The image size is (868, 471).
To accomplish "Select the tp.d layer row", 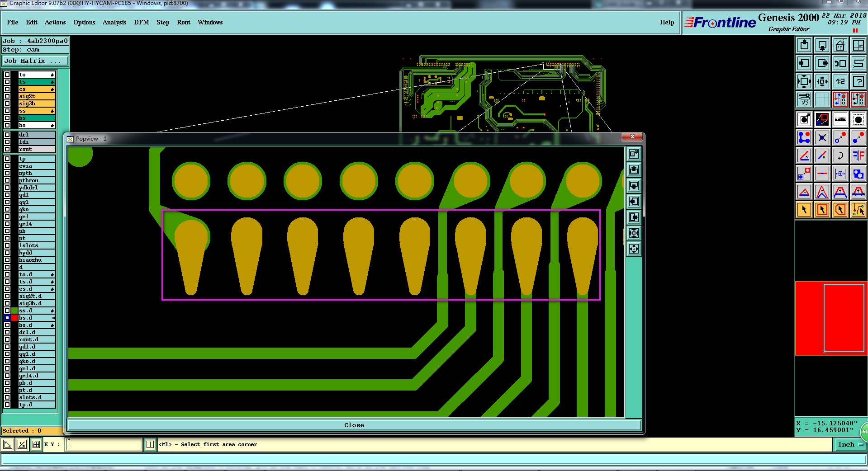I will 37,405.
